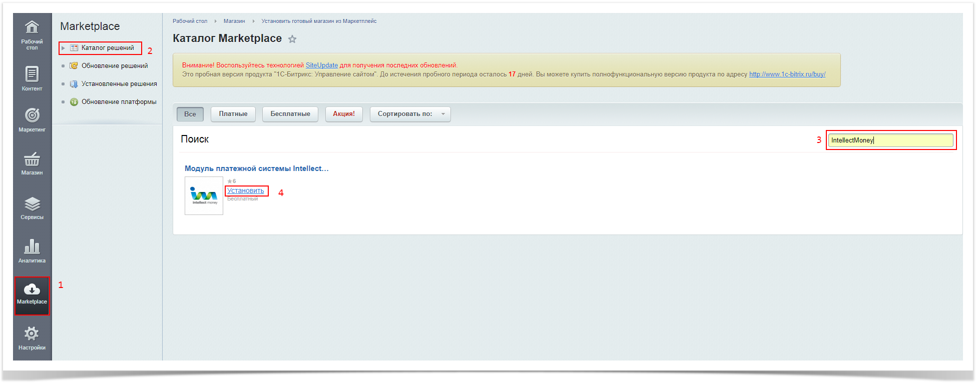Click the Каталог решений catalog icon

click(74, 48)
